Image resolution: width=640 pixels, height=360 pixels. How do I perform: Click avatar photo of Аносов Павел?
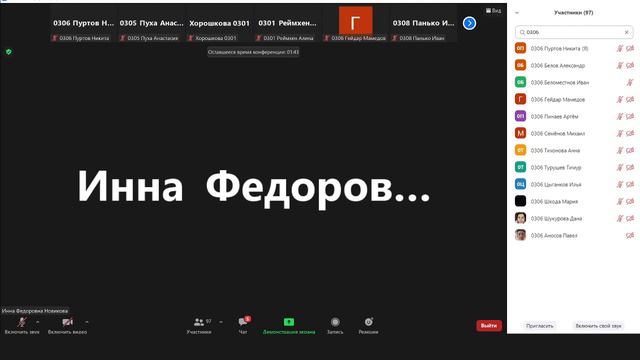point(520,236)
